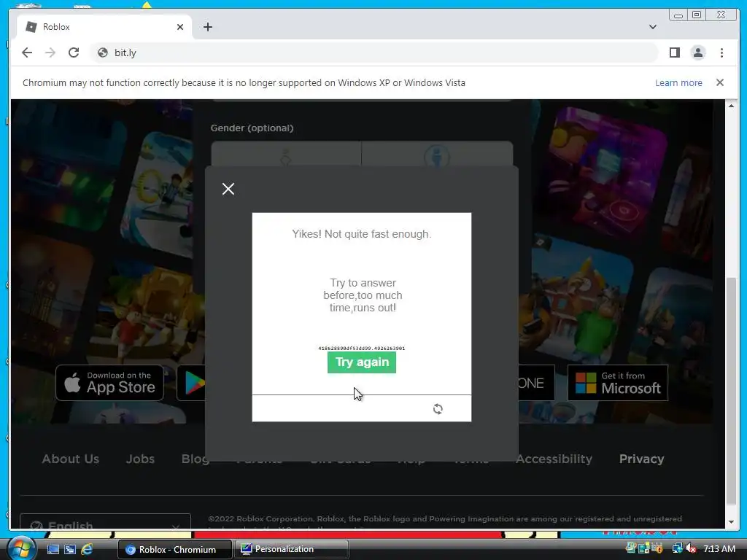Viewport: 747px width, 560px height.
Task: Expand the English language dropdown
Action: [105, 522]
